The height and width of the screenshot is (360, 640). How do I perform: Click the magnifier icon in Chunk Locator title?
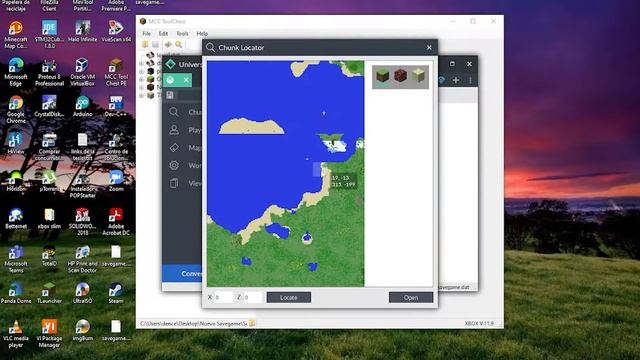[x=210, y=48]
